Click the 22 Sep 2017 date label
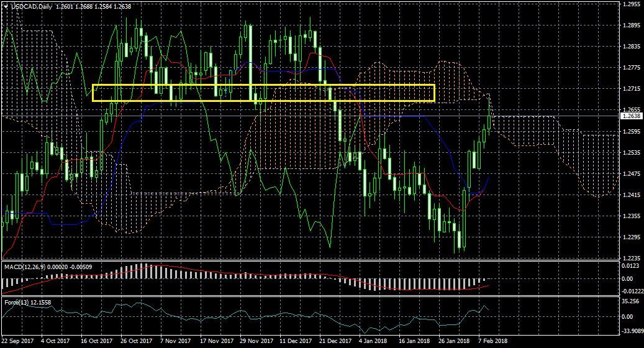644x348 pixels. 17,341
